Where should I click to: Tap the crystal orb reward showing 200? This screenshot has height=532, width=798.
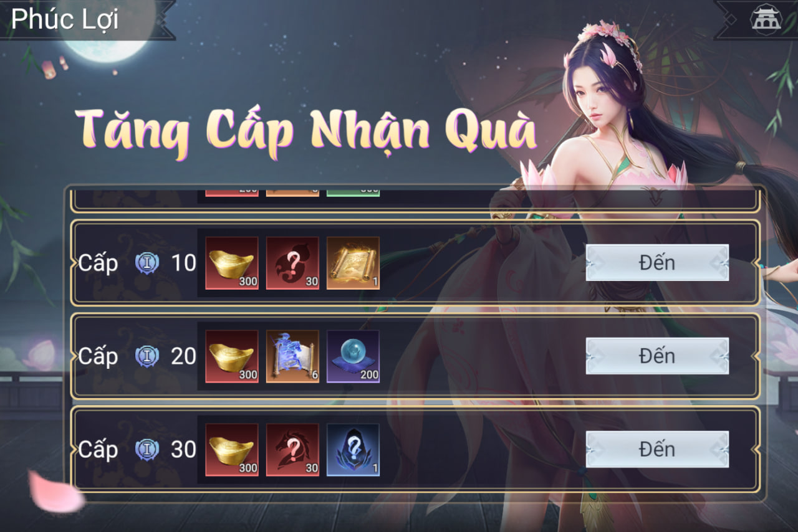point(353,356)
